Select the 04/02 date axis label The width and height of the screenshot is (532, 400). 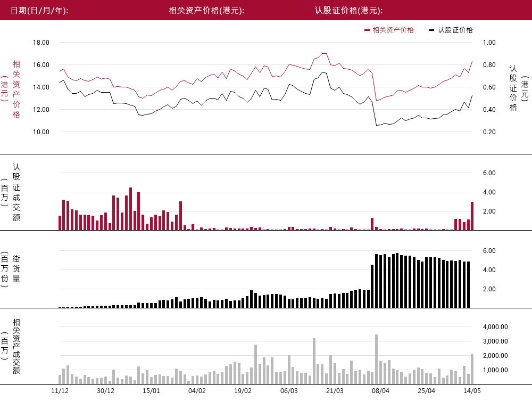coord(197,391)
